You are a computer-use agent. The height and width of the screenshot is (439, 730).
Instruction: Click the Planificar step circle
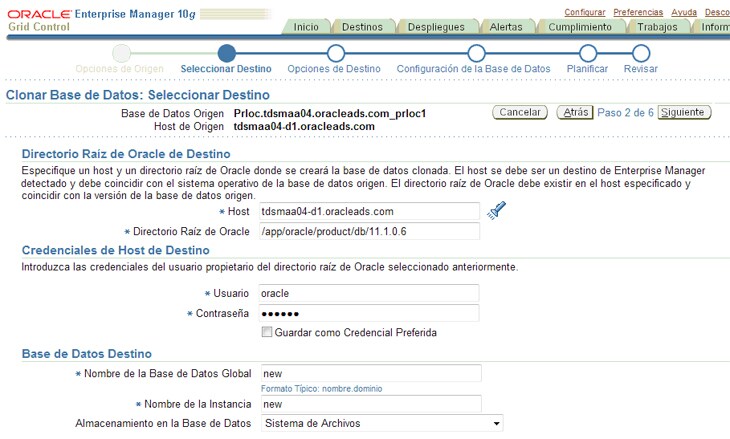pos(588,54)
